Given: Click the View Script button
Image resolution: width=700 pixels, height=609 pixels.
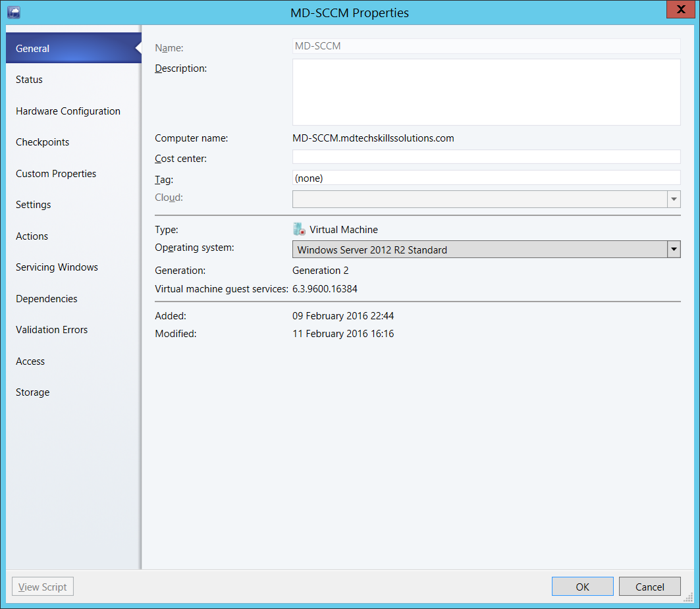Looking at the screenshot, I should pos(42,586).
